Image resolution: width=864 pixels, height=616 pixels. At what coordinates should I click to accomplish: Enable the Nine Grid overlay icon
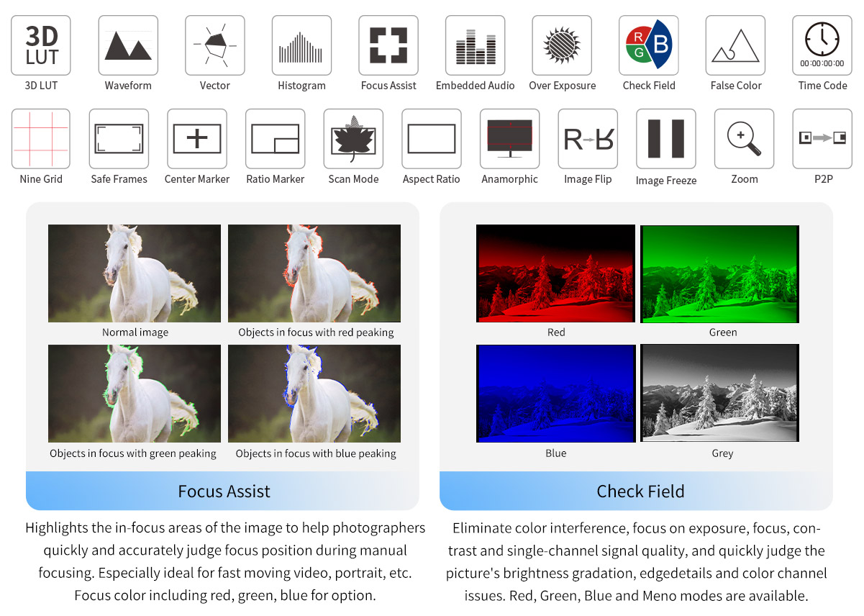[41, 139]
